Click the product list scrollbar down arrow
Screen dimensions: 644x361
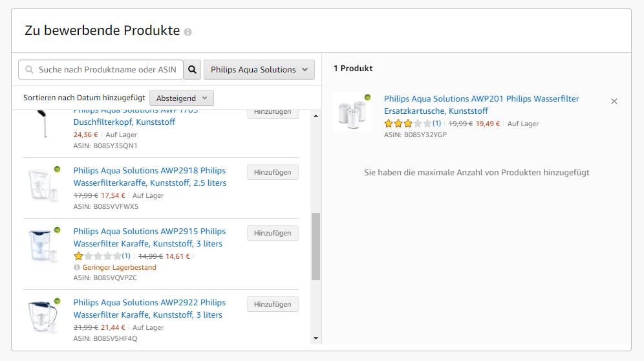pyautogui.click(x=316, y=338)
